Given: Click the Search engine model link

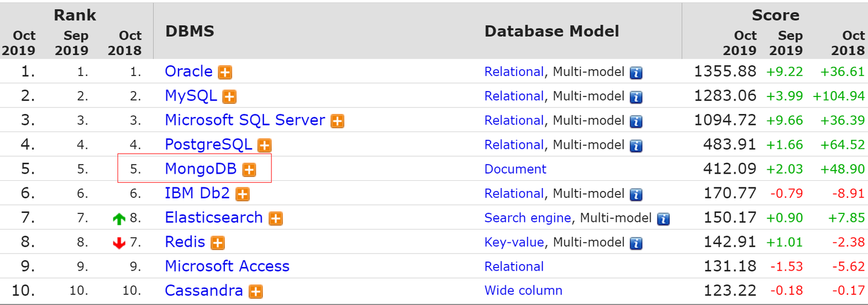Looking at the screenshot, I should [x=527, y=218].
